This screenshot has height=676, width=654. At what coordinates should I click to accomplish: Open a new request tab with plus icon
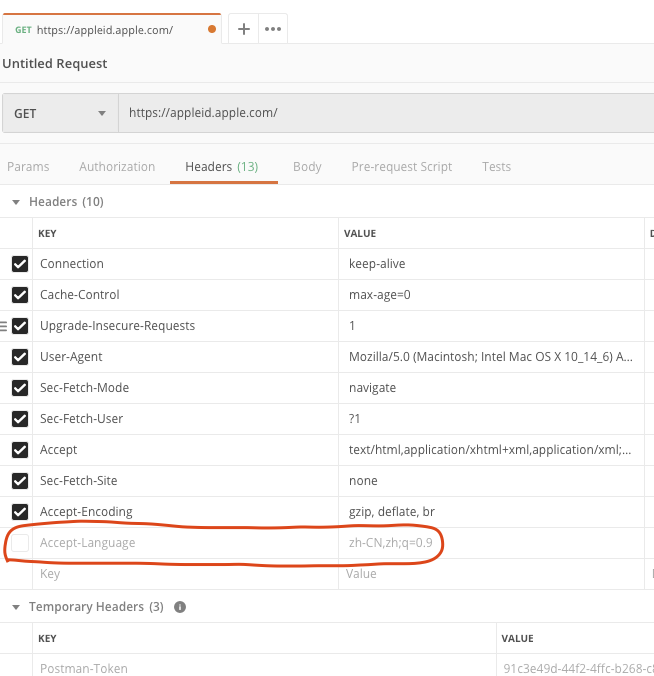pos(244,29)
